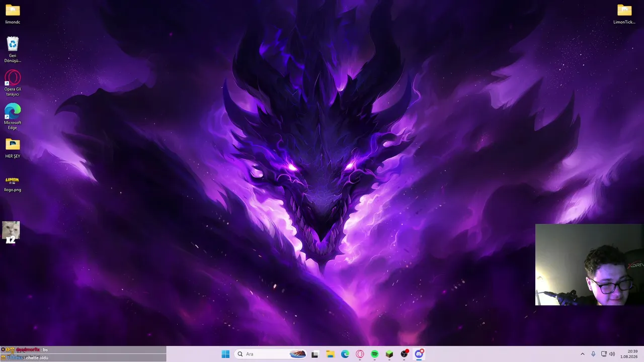644x362 pixels.
Task: Open Task View from the taskbar
Action: (x=315, y=354)
